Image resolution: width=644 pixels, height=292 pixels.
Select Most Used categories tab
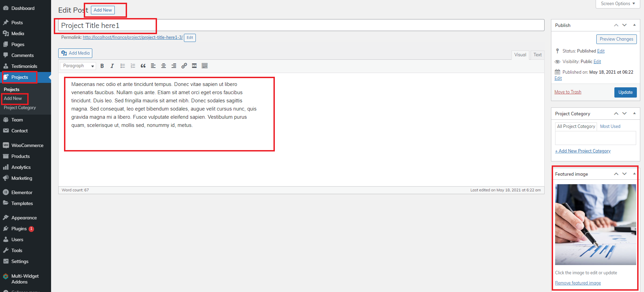[610, 127]
